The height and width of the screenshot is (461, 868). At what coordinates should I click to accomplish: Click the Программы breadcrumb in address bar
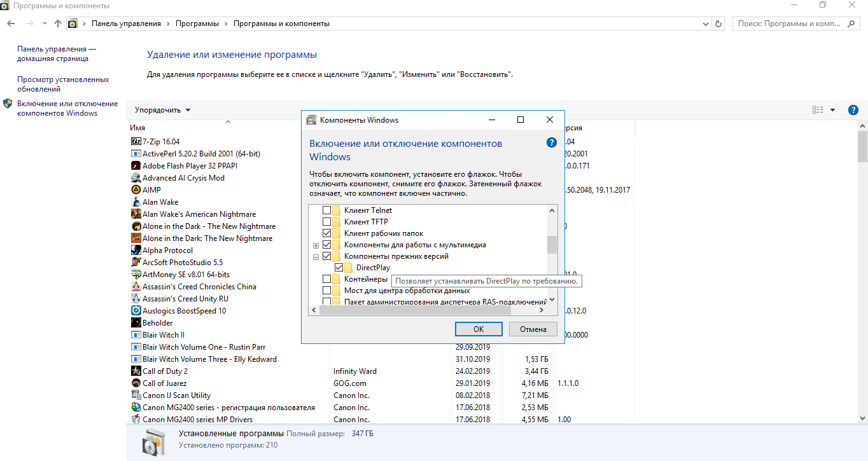[x=199, y=24]
